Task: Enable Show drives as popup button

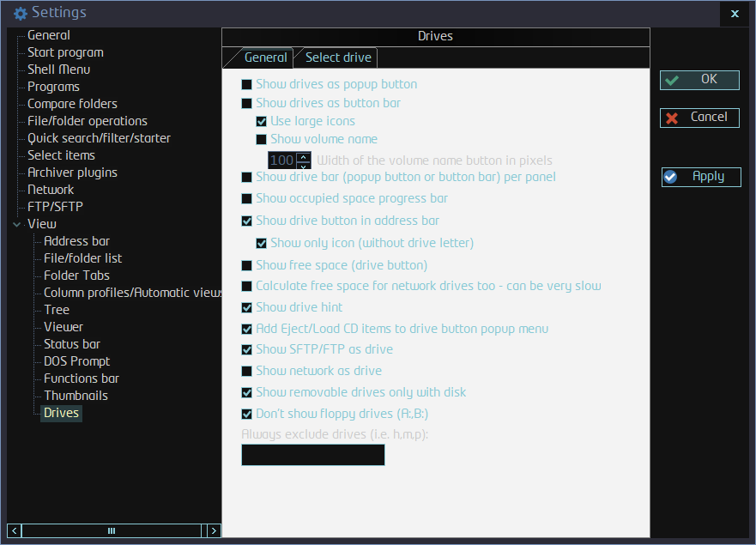Action: [x=247, y=85]
